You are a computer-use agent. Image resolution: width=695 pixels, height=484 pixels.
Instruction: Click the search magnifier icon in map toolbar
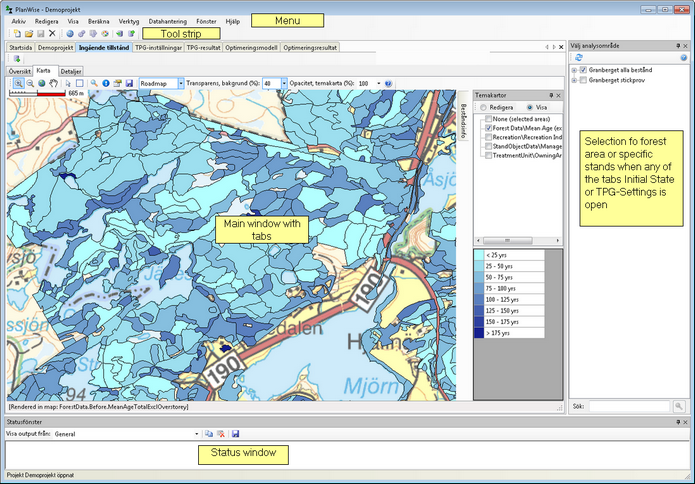point(94,83)
